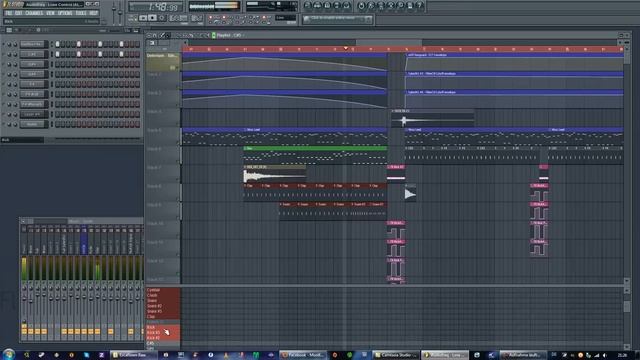Click the Playlist horizontal scroll bar handle
The width and height of the screenshot is (640, 360).
[389, 42]
